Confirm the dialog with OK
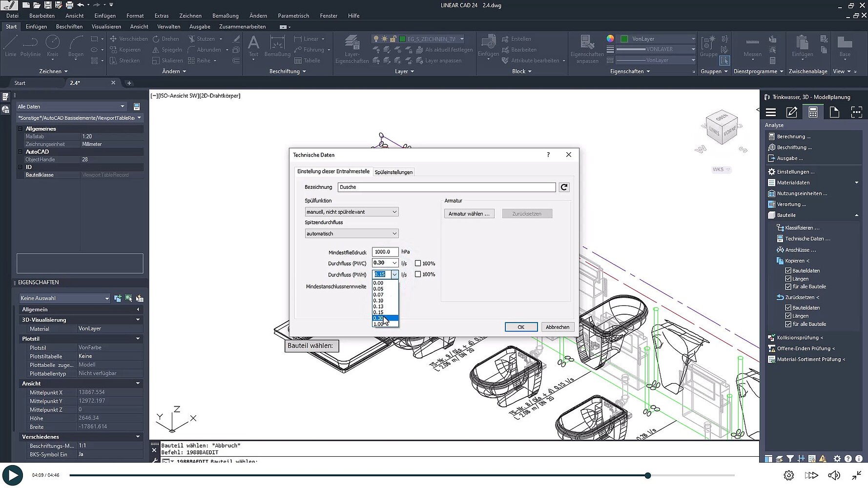This screenshot has height=488, width=868. point(521,326)
